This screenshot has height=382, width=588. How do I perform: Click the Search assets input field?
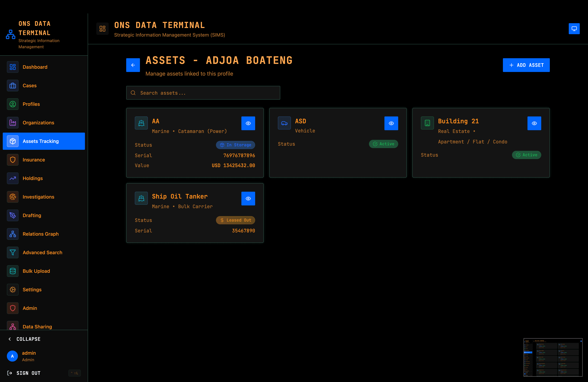click(x=203, y=93)
